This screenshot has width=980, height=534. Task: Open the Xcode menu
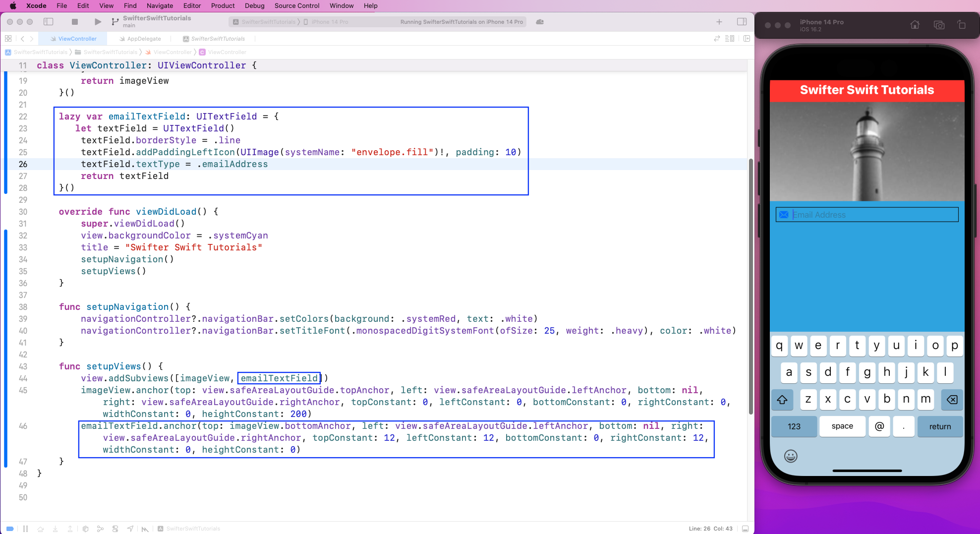(x=36, y=5)
